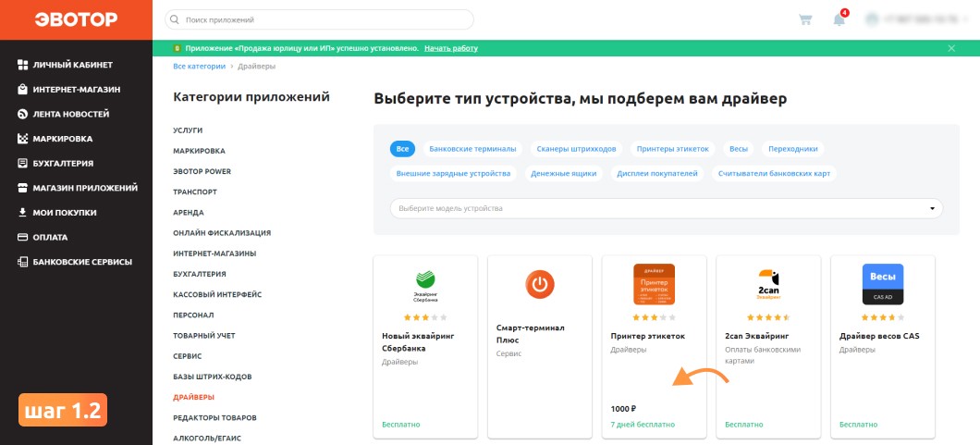Screen dimensions: 980x445
Task: Click the Банковские сервисы sidebar icon
Action: coord(22,262)
